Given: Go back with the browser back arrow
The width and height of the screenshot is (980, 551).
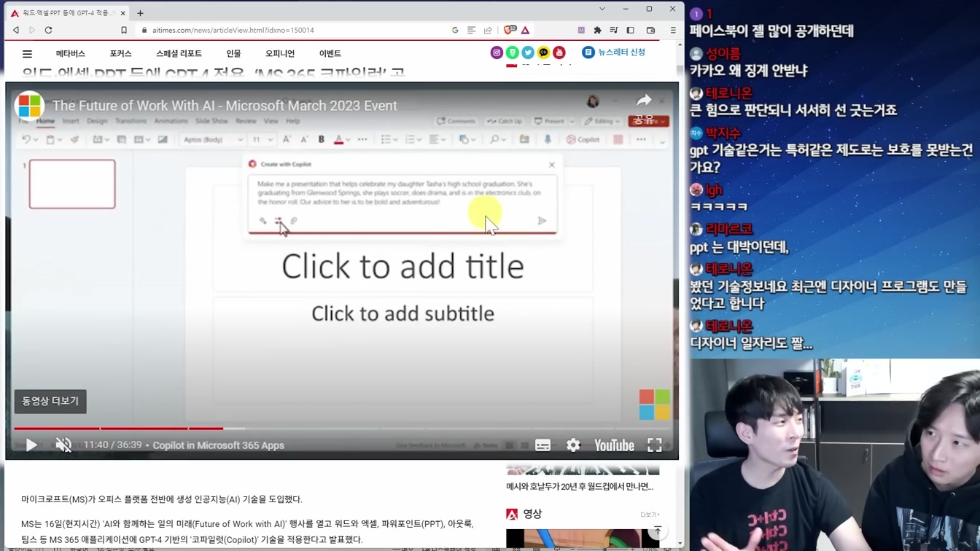Looking at the screenshot, I should pos(16,30).
